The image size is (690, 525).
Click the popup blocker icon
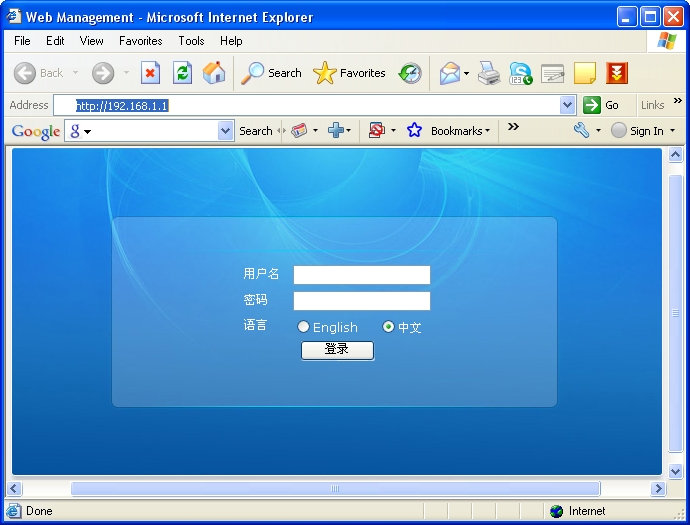[x=377, y=130]
